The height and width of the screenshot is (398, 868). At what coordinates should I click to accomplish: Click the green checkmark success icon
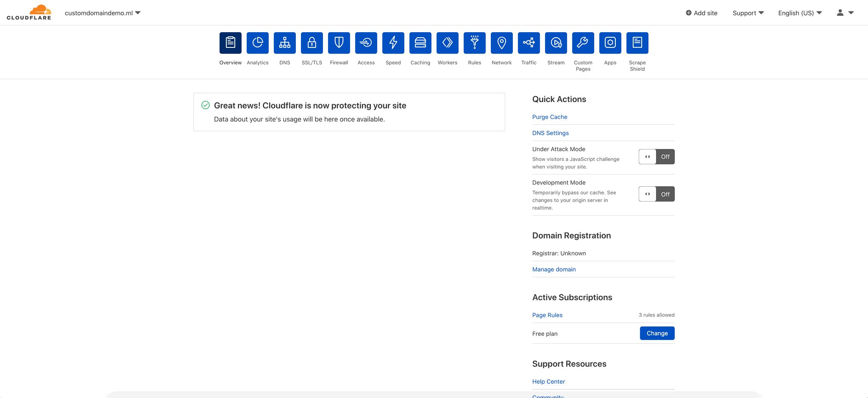pos(206,105)
